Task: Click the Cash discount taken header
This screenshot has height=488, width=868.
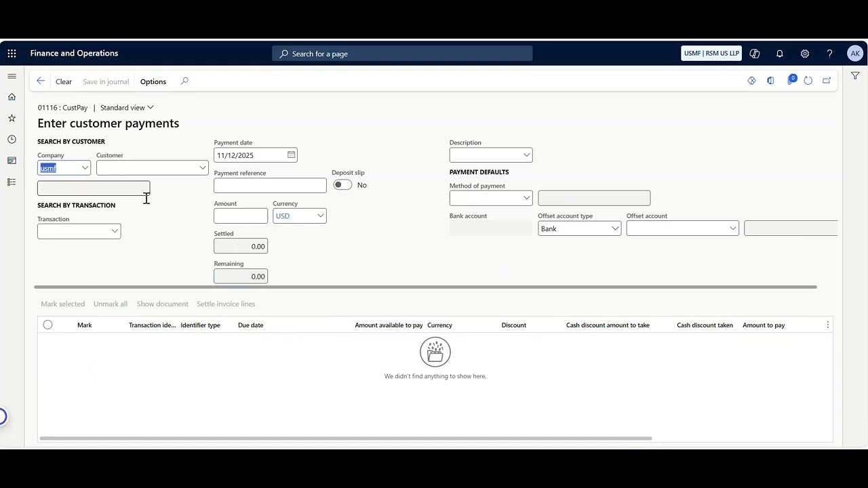Action: click(x=705, y=325)
